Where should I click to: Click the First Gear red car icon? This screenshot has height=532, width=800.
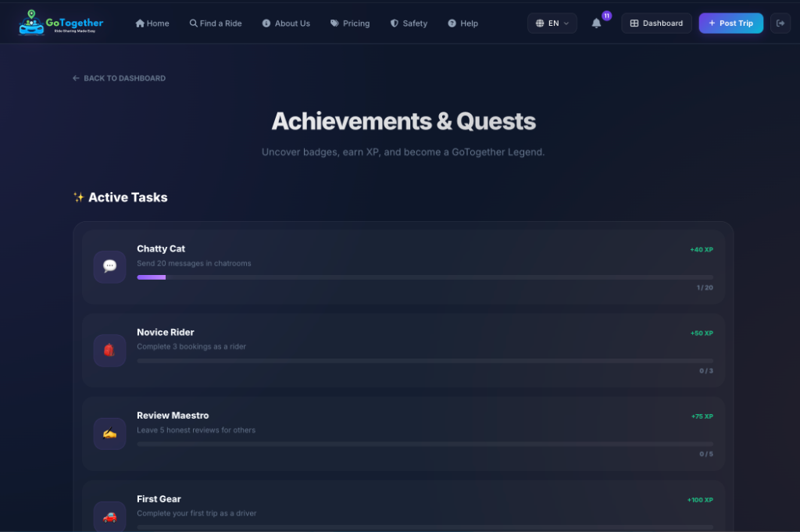(109, 516)
